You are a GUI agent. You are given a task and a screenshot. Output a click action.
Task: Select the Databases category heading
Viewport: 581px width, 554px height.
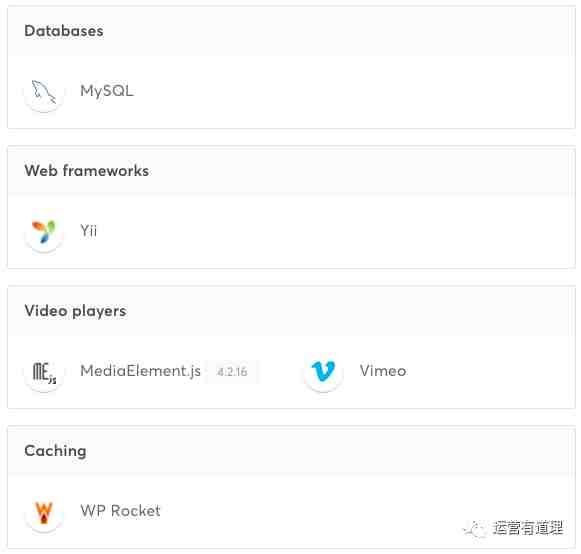[64, 31]
